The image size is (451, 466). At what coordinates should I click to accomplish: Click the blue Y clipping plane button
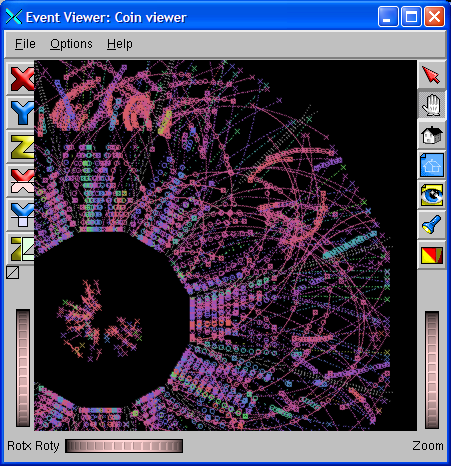coord(21,215)
